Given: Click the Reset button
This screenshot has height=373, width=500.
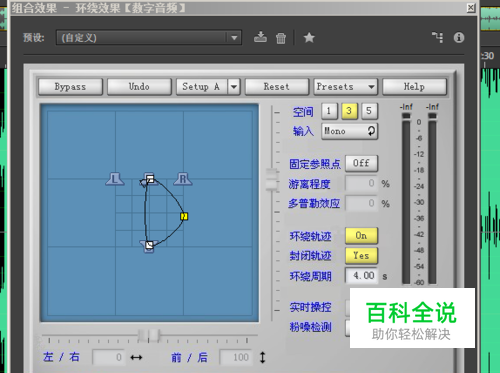Looking at the screenshot, I should click(277, 87).
